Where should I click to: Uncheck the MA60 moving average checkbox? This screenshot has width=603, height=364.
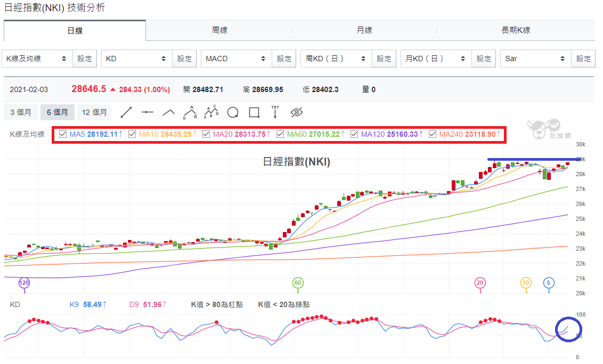click(280, 134)
